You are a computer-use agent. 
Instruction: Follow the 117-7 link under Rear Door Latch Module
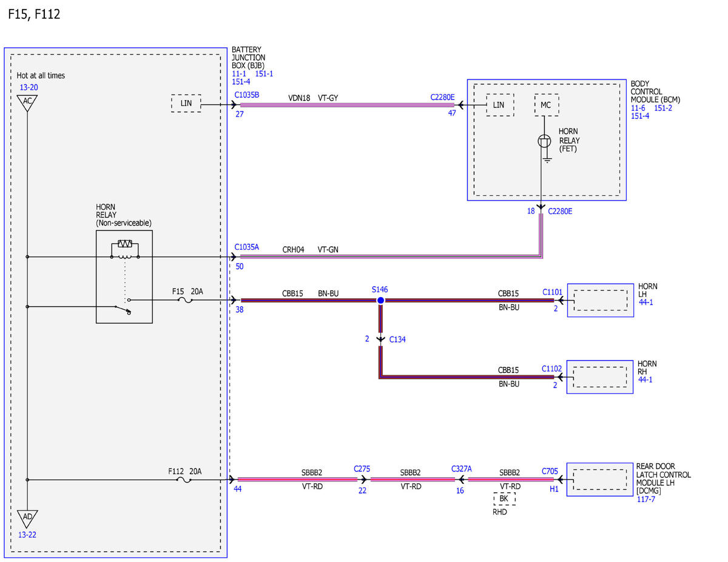click(645, 500)
